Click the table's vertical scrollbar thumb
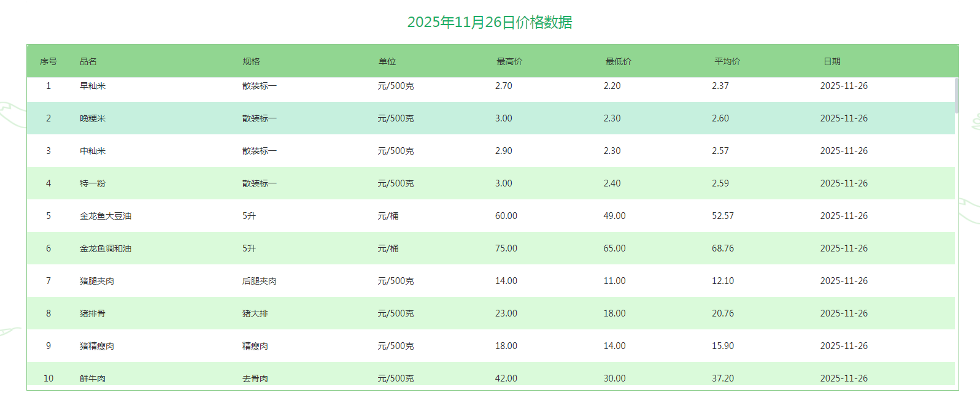The image size is (980, 395). click(x=956, y=96)
